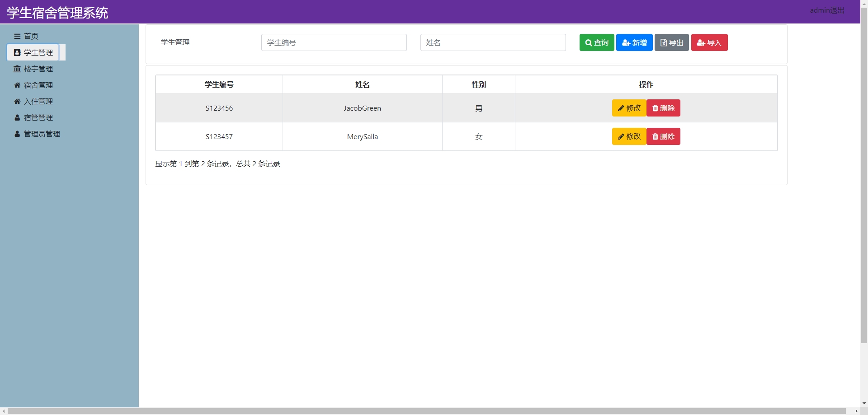Focus the 学生编号 search field
The width and height of the screenshot is (868, 415).
tap(334, 42)
